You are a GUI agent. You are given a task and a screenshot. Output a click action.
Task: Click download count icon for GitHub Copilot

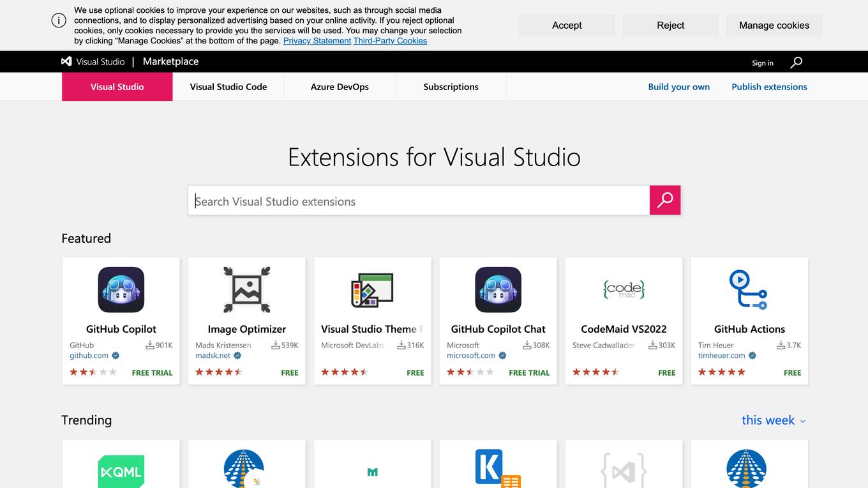click(x=150, y=345)
